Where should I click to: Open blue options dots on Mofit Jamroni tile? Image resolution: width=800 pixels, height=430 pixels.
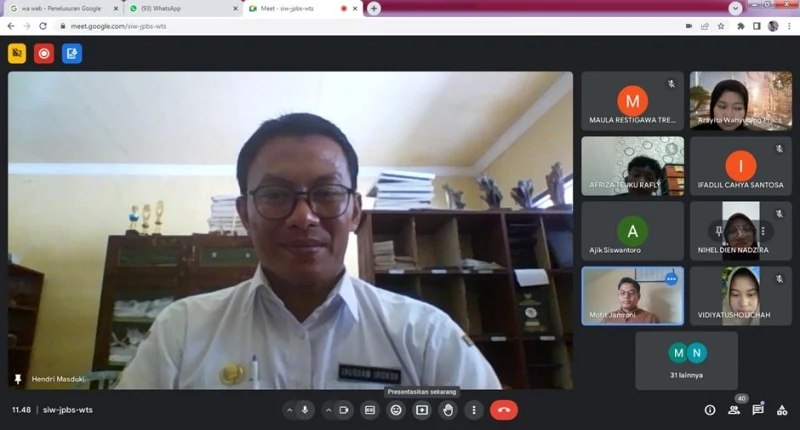click(671, 279)
